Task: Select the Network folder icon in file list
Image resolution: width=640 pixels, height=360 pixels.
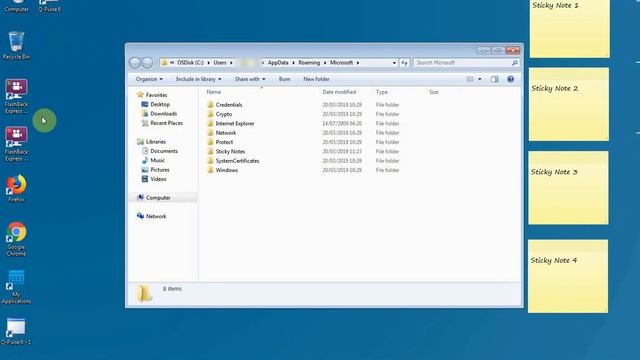Action: pyautogui.click(x=210, y=133)
